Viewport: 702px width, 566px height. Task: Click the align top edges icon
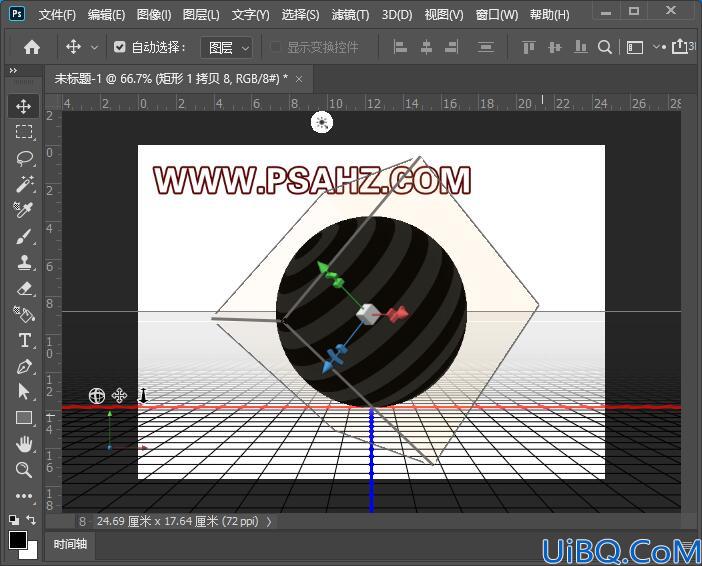tap(528, 47)
